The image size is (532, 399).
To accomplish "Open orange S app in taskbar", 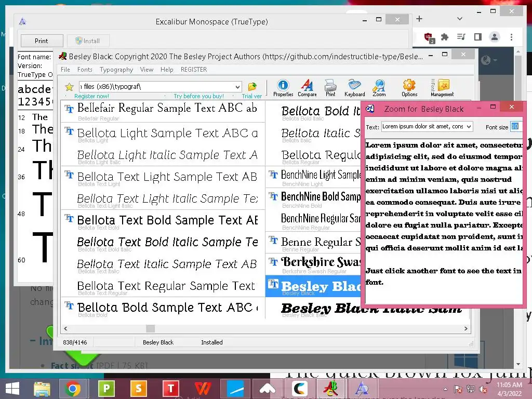I will coord(138,389).
